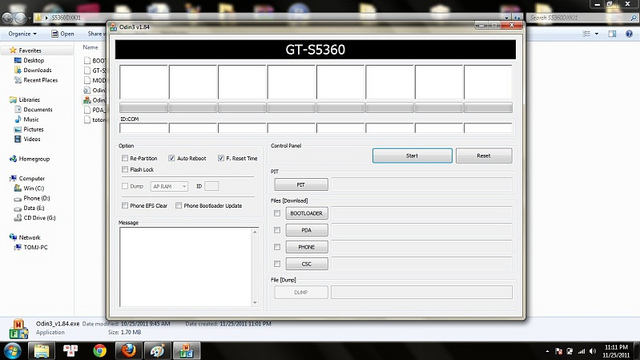Screen dimensions: 640x360
Task: Select the Odin3 taskbar icon
Action: coord(187,351)
